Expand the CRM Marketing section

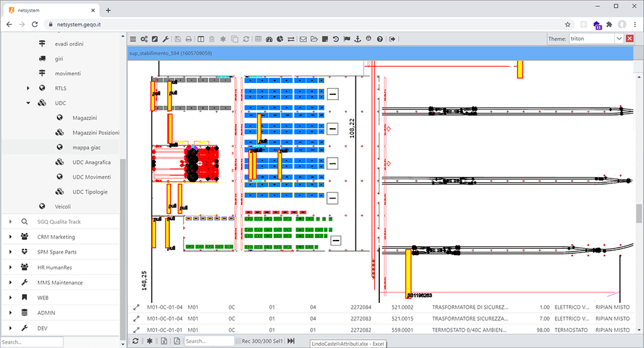11,237
